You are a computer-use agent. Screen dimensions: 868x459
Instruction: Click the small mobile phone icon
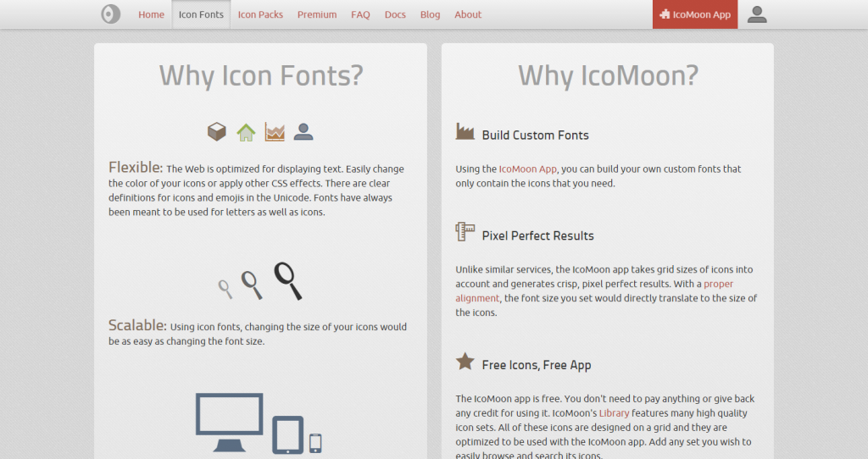point(315,443)
